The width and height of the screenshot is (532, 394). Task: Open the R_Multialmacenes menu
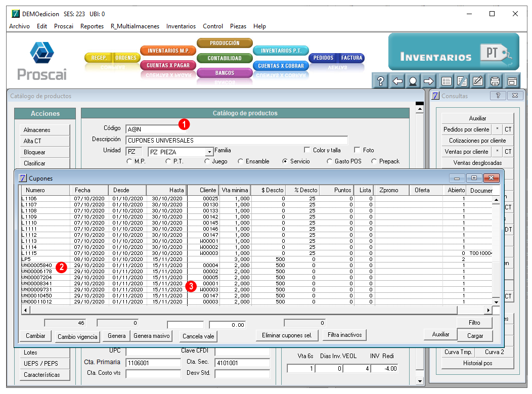pos(135,26)
